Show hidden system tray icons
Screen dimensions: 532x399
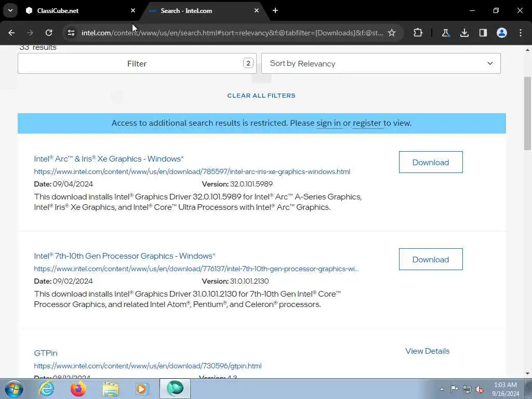pyautogui.click(x=442, y=389)
